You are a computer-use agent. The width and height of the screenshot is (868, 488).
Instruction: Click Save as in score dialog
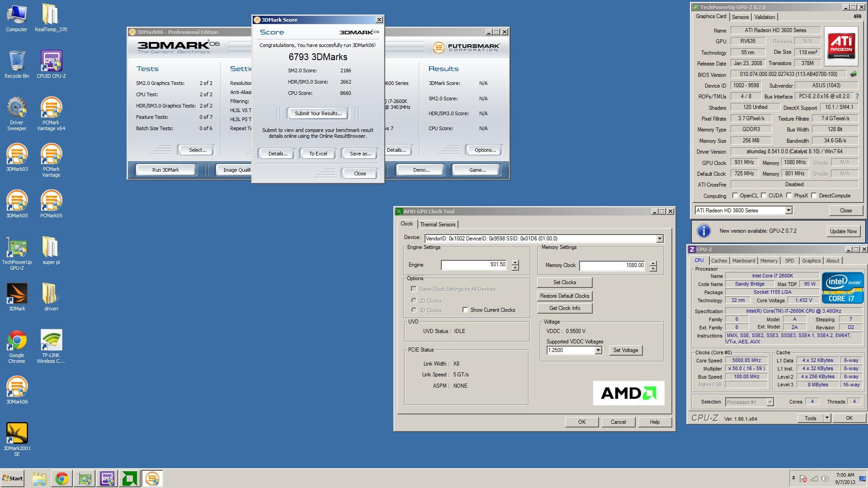[360, 154]
